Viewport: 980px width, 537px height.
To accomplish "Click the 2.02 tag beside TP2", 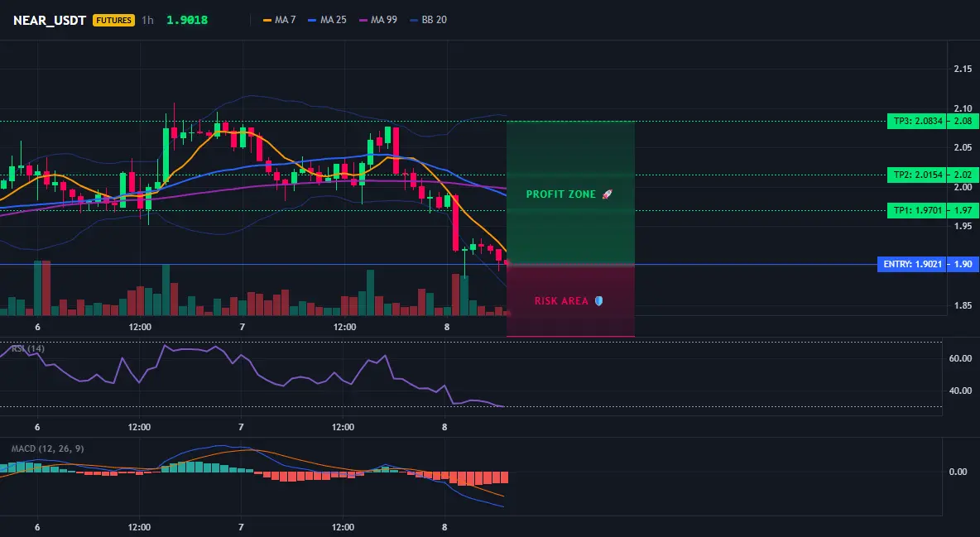I will click(x=963, y=175).
